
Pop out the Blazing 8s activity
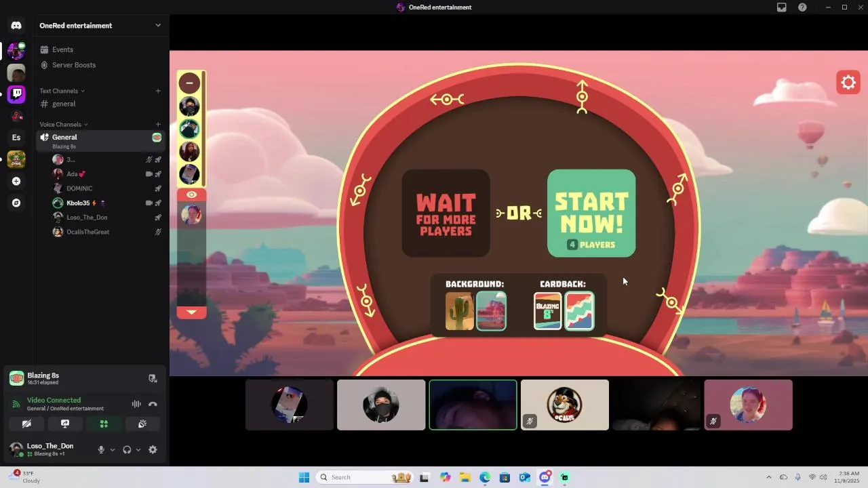click(x=153, y=378)
